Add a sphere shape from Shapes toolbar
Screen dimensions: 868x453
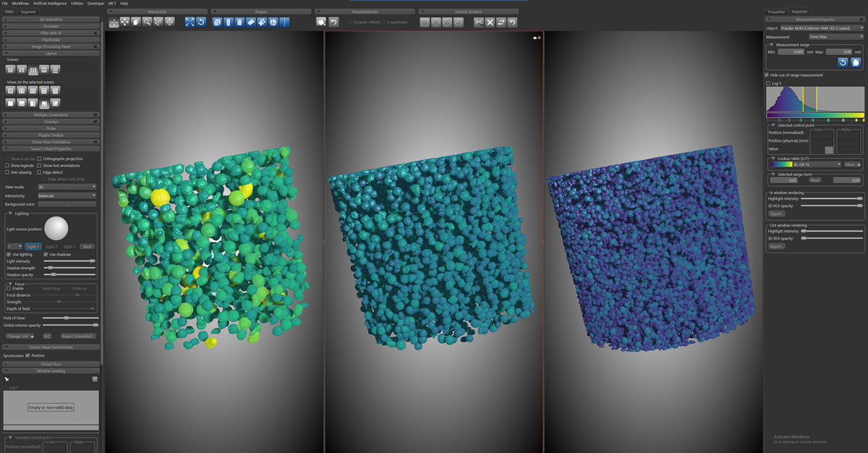point(273,22)
